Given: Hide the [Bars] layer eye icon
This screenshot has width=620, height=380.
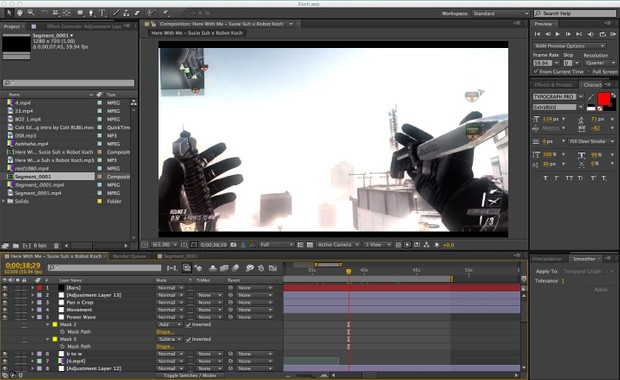Looking at the screenshot, I should tap(5, 288).
